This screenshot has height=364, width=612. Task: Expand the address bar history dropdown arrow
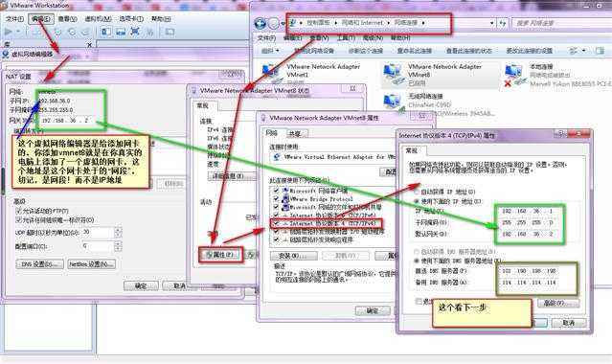(491, 23)
